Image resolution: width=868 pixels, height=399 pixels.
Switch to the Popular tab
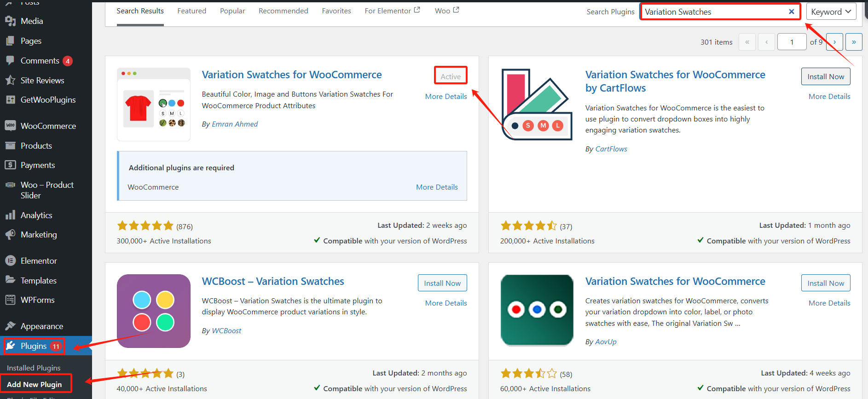(232, 11)
